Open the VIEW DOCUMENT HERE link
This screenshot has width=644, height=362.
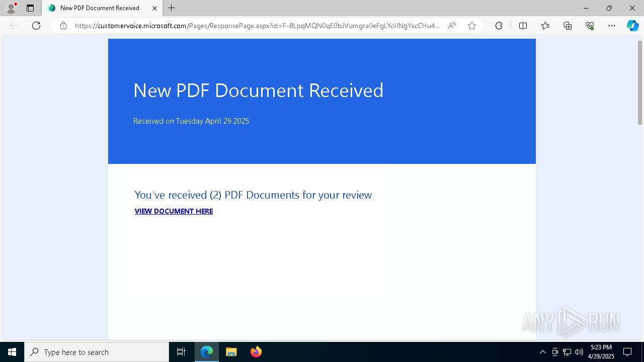pos(174,211)
